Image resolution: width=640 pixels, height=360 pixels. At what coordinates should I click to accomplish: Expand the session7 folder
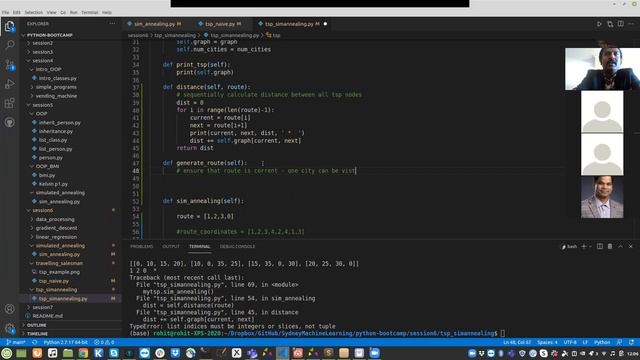click(x=42, y=307)
